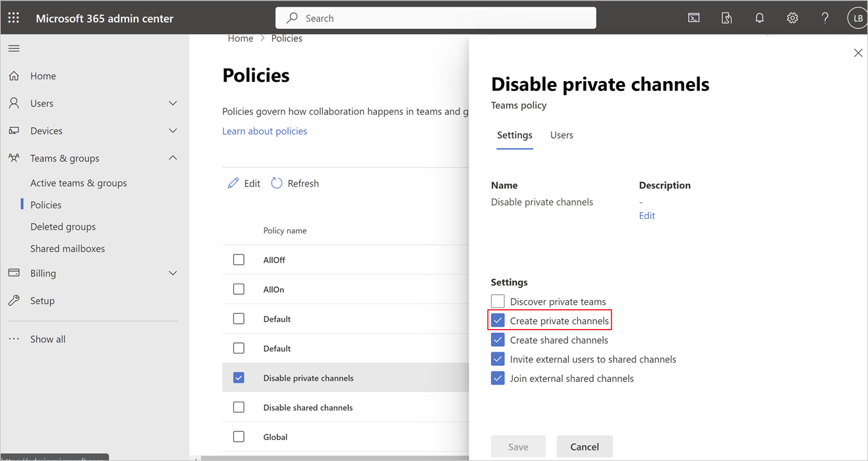Close the Disable private channels panel
Viewport: 868px width, 461px height.
coord(858,53)
